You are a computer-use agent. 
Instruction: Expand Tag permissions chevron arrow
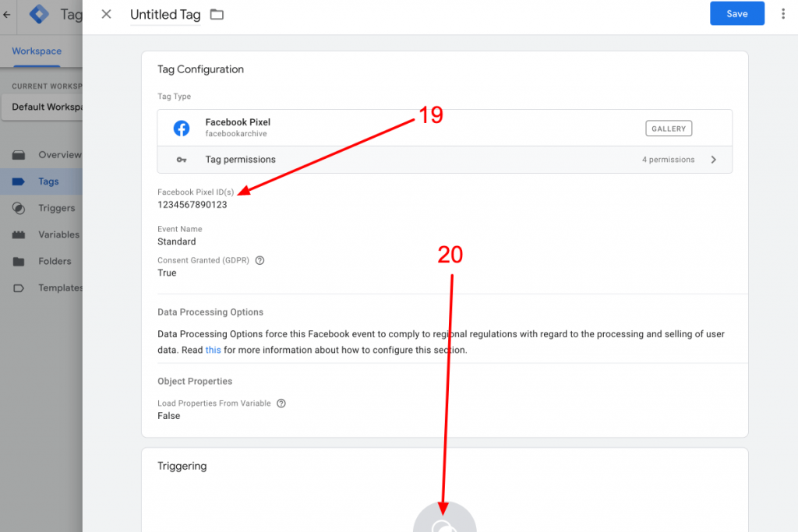click(x=714, y=160)
